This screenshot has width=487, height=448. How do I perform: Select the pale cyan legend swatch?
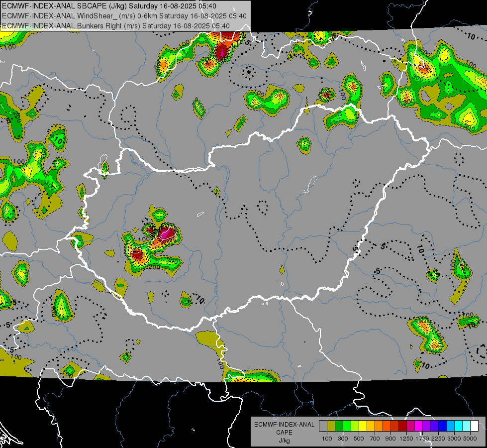click(467, 426)
